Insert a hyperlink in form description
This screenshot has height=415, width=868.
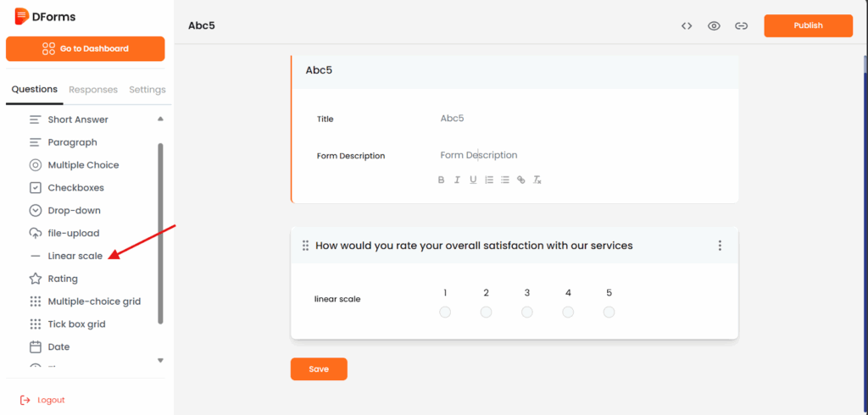[x=520, y=180]
